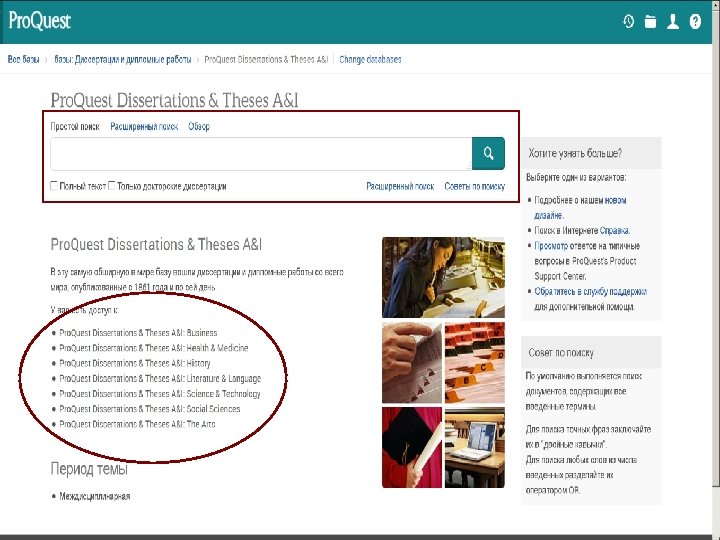720x540 pixels.
Task: Click the Просмотр answers link
Action: [551, 246]
